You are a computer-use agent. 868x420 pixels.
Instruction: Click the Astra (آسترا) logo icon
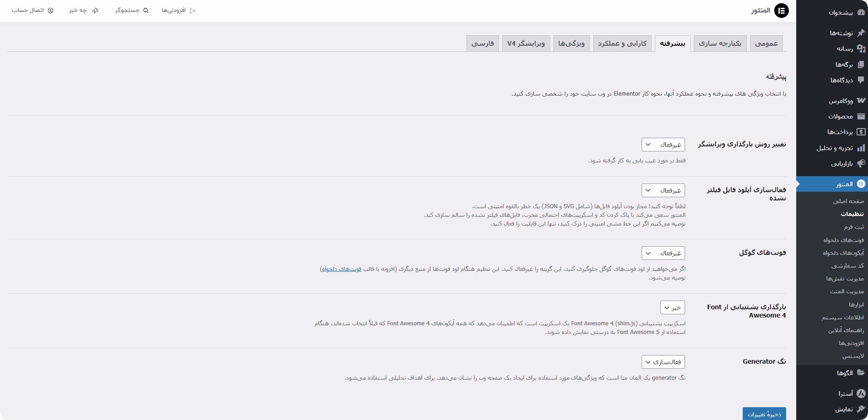click(x=861, y=393)
